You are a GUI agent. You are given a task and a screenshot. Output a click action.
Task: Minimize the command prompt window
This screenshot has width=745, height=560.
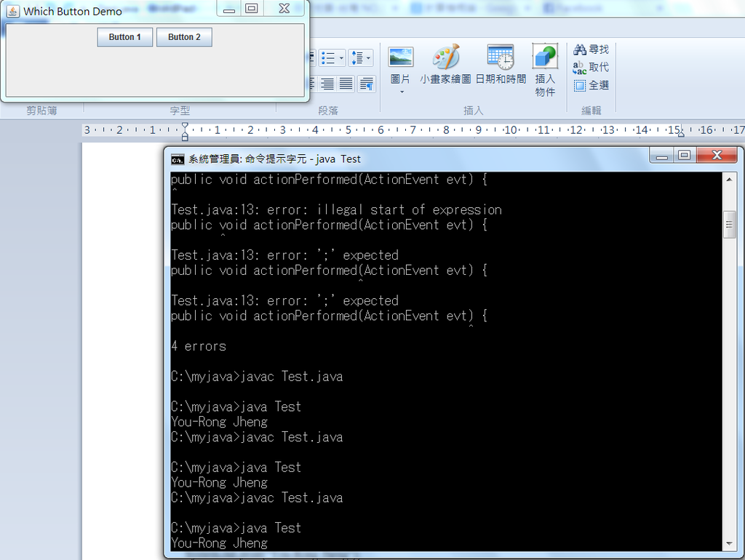point(662,156)
